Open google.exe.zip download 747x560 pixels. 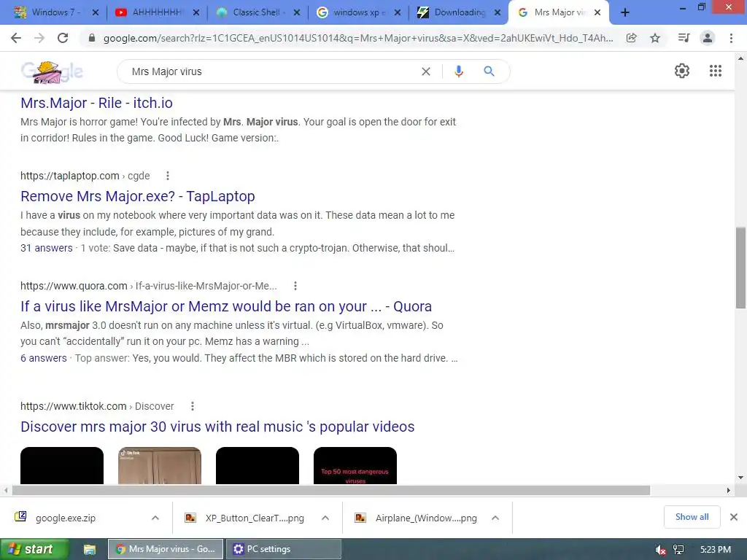(x=65, y=518)
